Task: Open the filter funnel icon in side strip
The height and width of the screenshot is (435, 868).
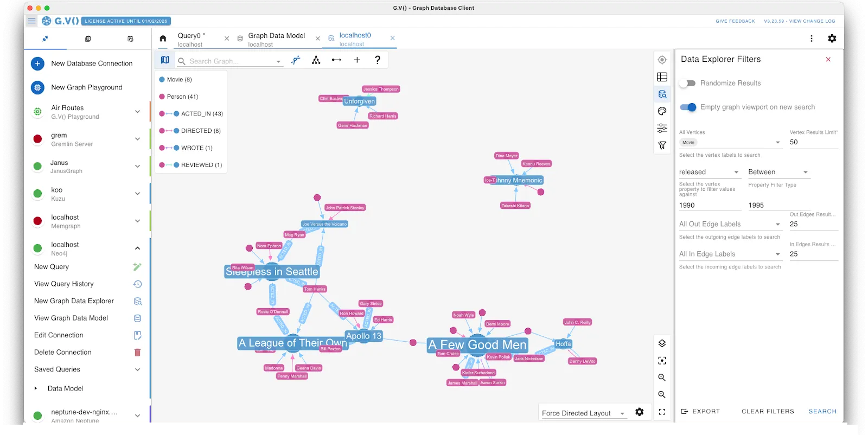Action: [662, 145]
